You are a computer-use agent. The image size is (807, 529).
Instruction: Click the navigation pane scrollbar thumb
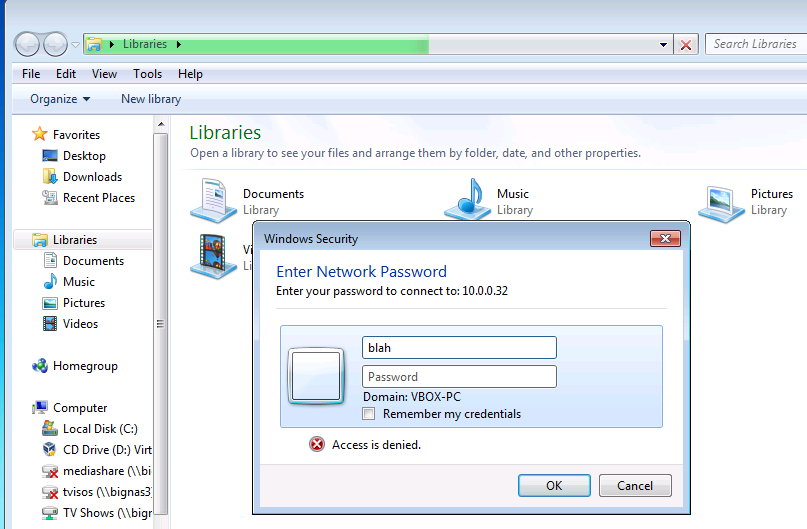[x=161, y=324]
